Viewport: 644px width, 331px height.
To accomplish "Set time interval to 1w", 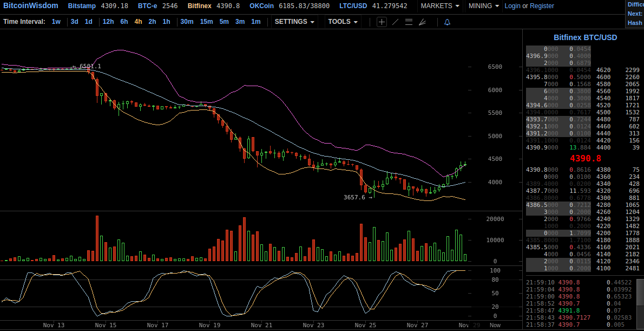I will tap(56, 22).
